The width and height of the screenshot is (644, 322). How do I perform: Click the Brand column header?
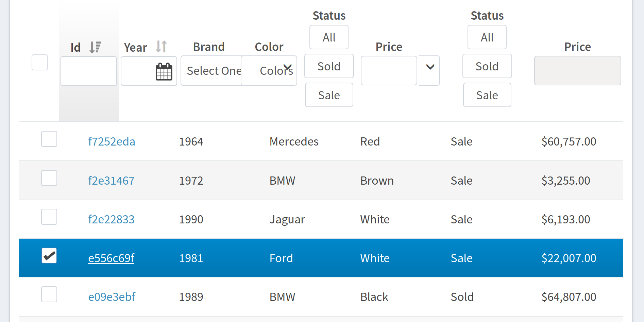[x=209, y=47]
